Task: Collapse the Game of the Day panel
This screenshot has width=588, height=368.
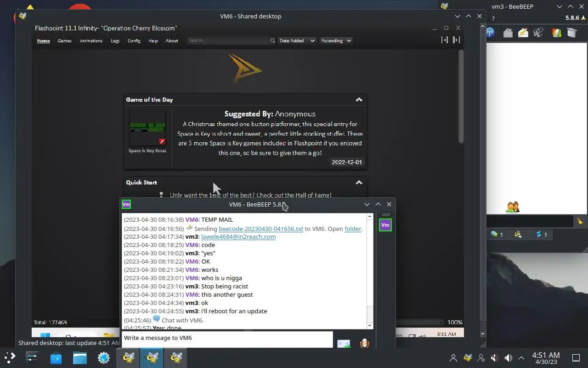Action: (x=359, y=100)
